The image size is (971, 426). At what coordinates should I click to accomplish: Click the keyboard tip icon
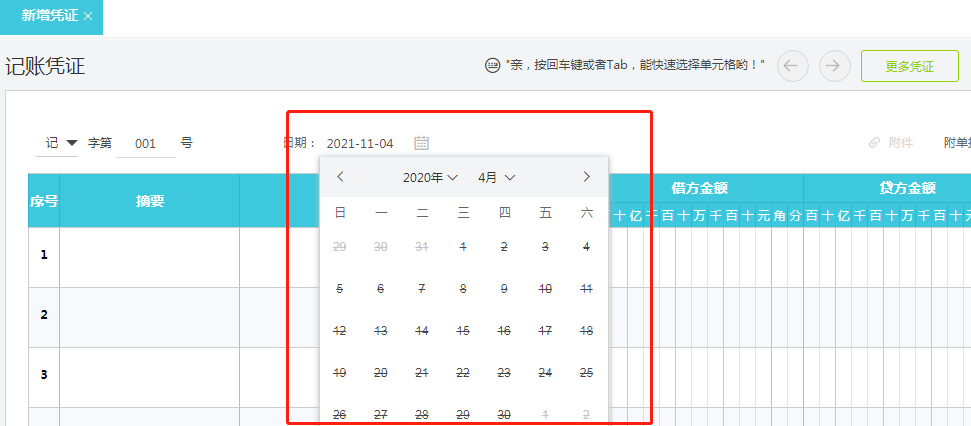click(x=492, y=65)
